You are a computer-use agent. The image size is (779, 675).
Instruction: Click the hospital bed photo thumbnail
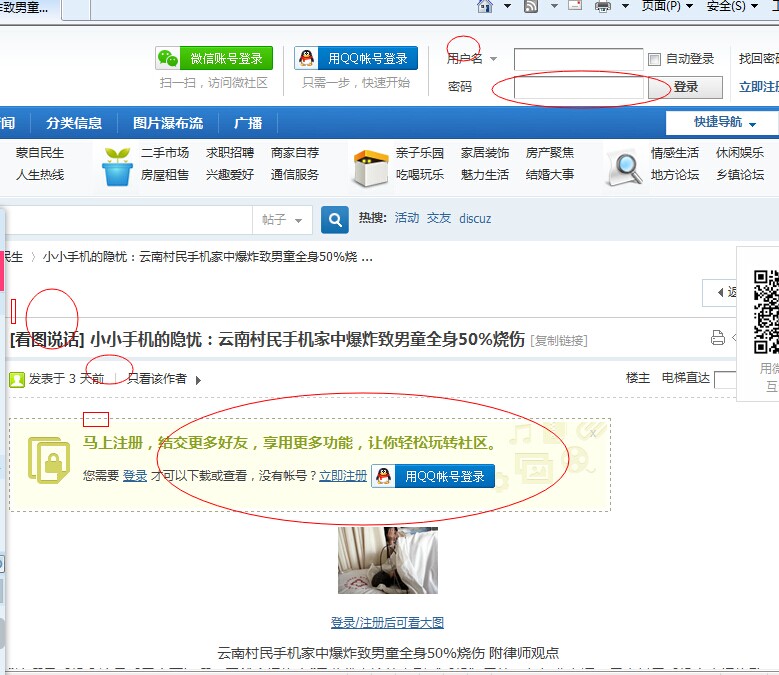tap(388, 560)
